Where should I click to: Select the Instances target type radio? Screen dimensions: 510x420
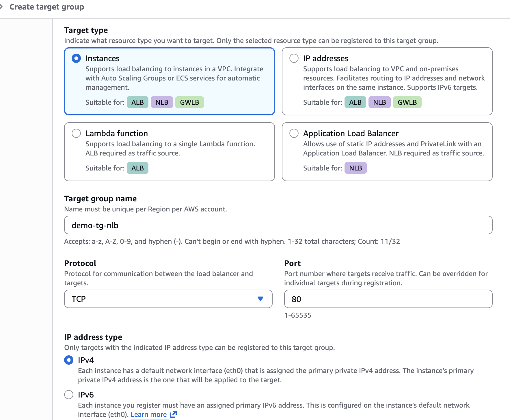[x=76, y=58]
